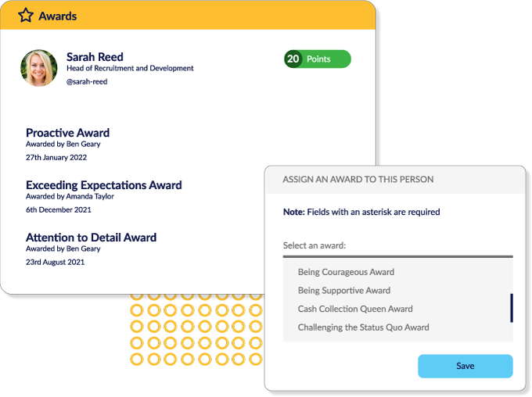Click the '23rd August 2021' date

(x=55, y=262)
